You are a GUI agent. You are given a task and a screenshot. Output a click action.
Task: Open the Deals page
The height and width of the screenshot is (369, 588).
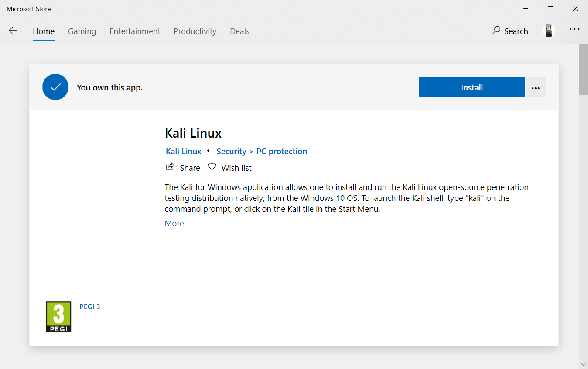click(x=239, y=31)
